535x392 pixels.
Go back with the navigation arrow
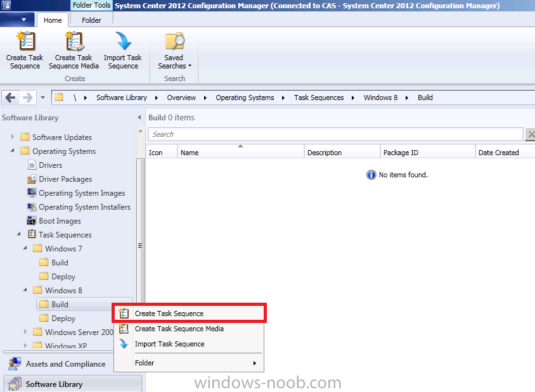pos(10,98)
